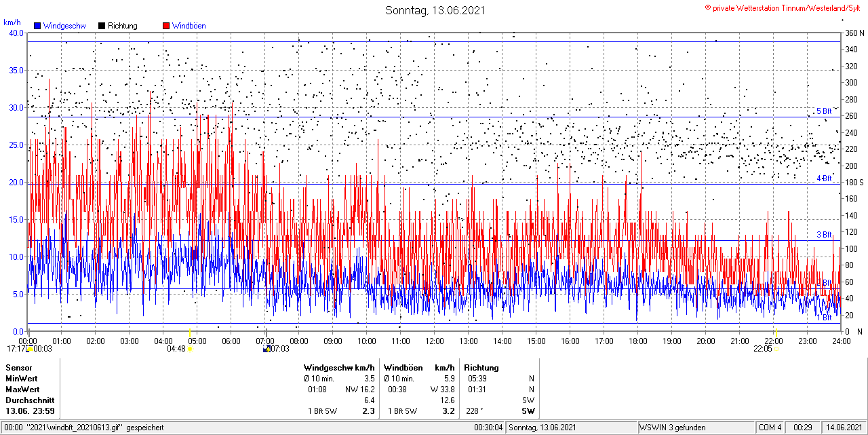Image resolution: width=868 pixels, height=435 pixels.
Task: Click the 00:38 max gust time
Action: click(397, 390)
